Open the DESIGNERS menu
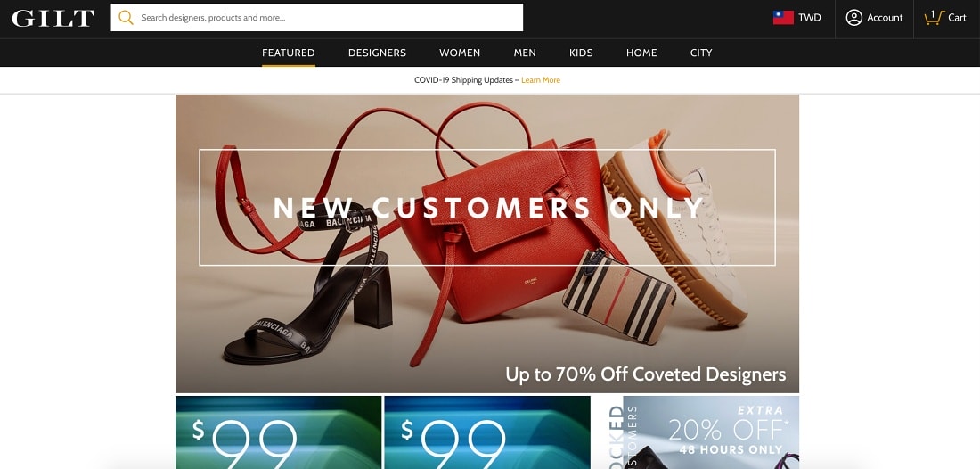 [377, 53]
